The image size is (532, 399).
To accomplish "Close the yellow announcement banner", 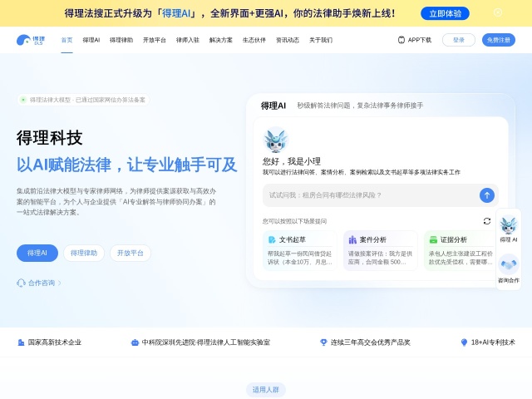I will 497,13.
